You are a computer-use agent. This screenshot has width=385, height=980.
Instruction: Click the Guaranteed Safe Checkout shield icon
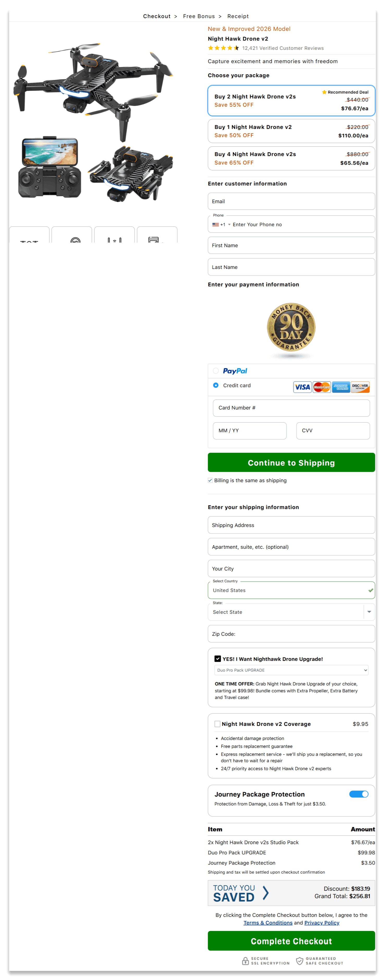300,961
